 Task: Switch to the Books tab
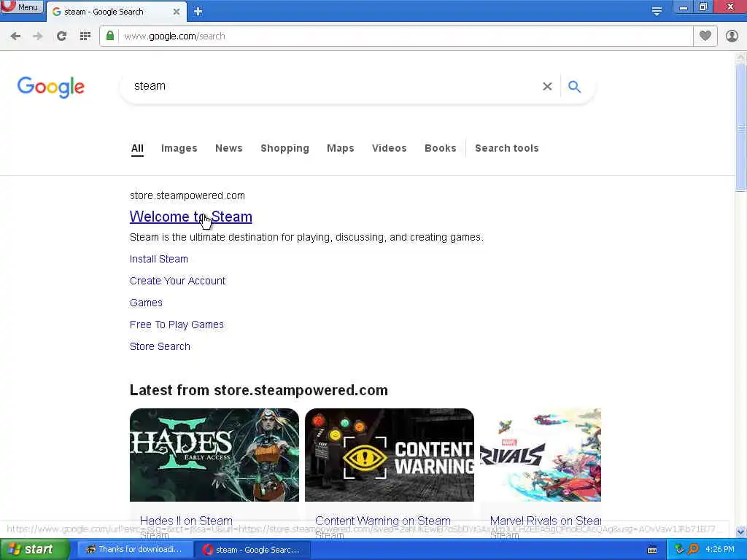tap(440, 148)
